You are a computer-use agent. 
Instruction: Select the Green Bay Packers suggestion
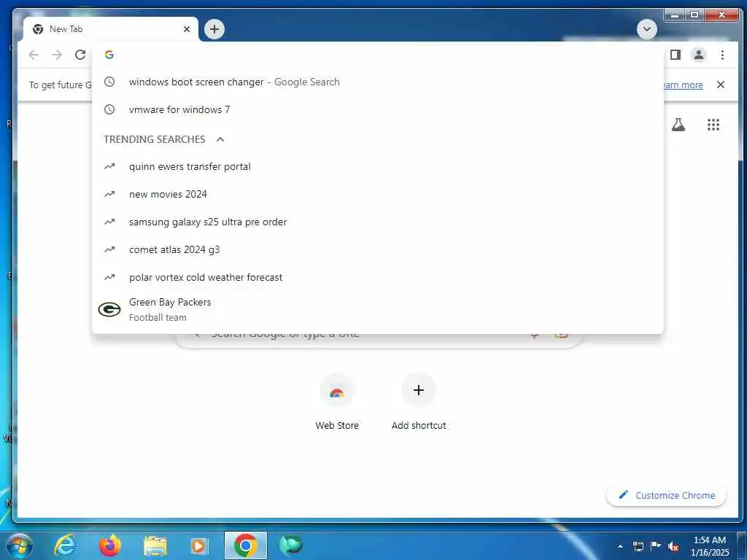(377, 309)
